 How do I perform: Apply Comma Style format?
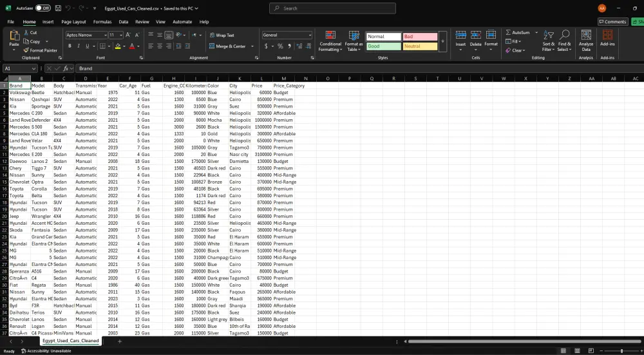pos(289,46)
